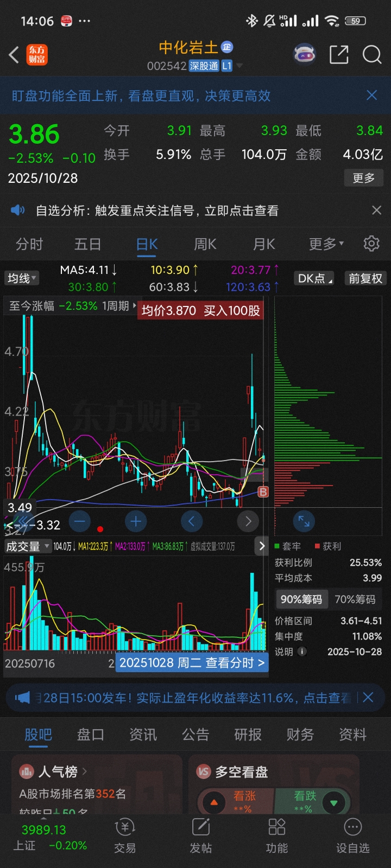Switch to the 分时 tab

pos(29,244)
